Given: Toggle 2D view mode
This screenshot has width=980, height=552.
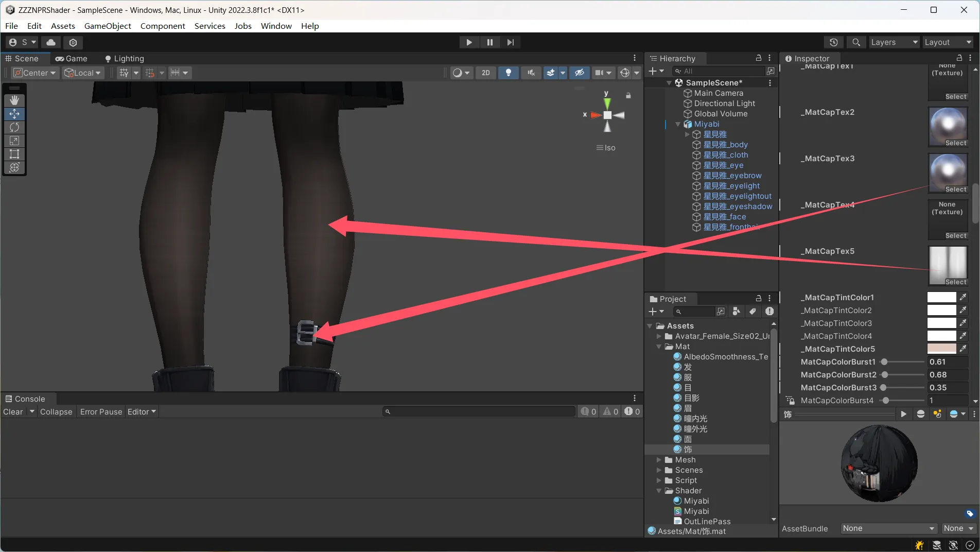Looking at the screenshot, I should coord(485,73).
